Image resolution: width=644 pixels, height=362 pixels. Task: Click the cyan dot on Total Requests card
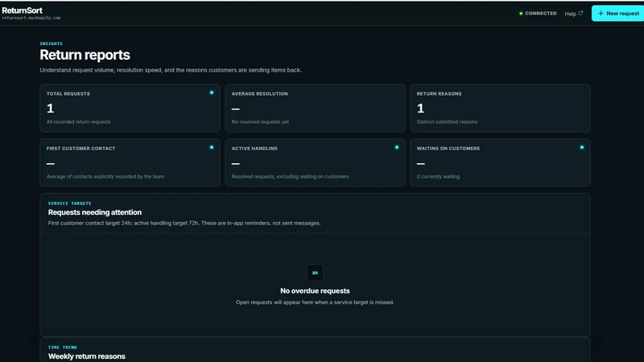[212, 93]
